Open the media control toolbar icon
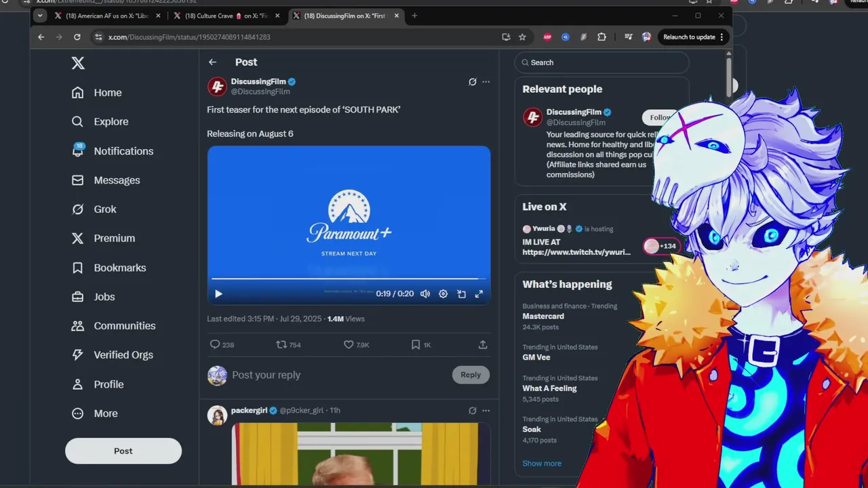Viewport: 868px width, 488px height. [x=628, y=37]
